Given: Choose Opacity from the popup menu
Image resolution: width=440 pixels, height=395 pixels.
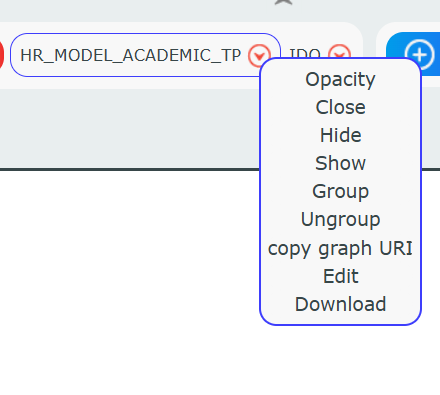Looking at the screenshot, I should point(340,80).
